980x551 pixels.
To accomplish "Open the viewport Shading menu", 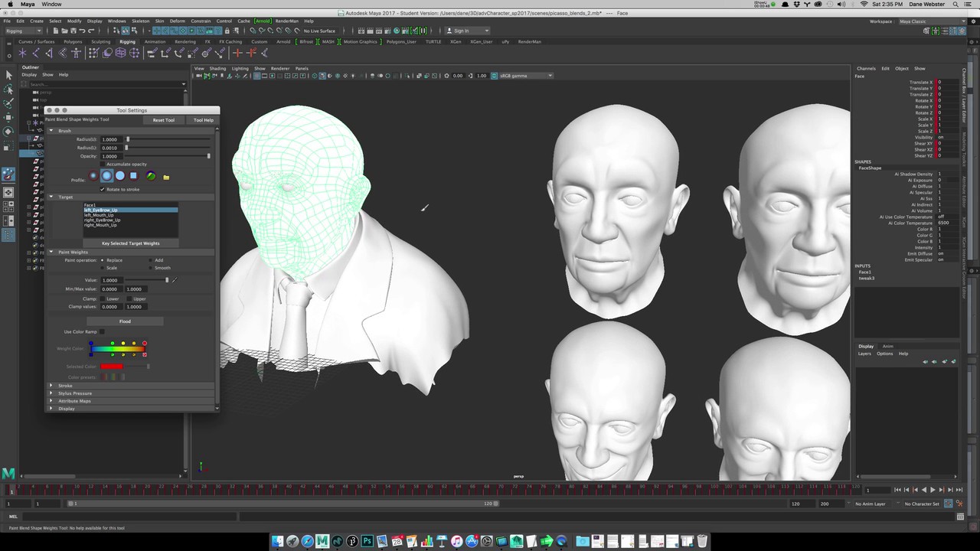I will (218, 68).
